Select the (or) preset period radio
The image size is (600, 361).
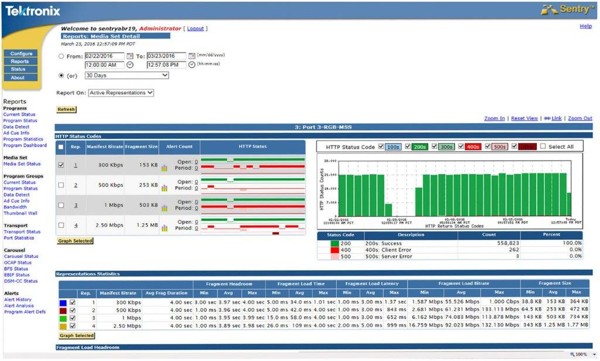[x=61, y=76]
